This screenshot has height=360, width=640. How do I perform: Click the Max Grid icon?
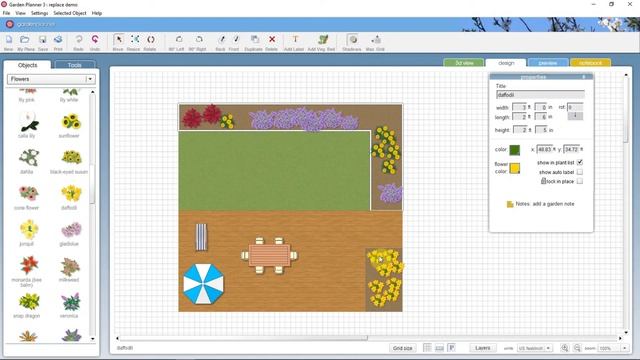click(x=376, y=40)
